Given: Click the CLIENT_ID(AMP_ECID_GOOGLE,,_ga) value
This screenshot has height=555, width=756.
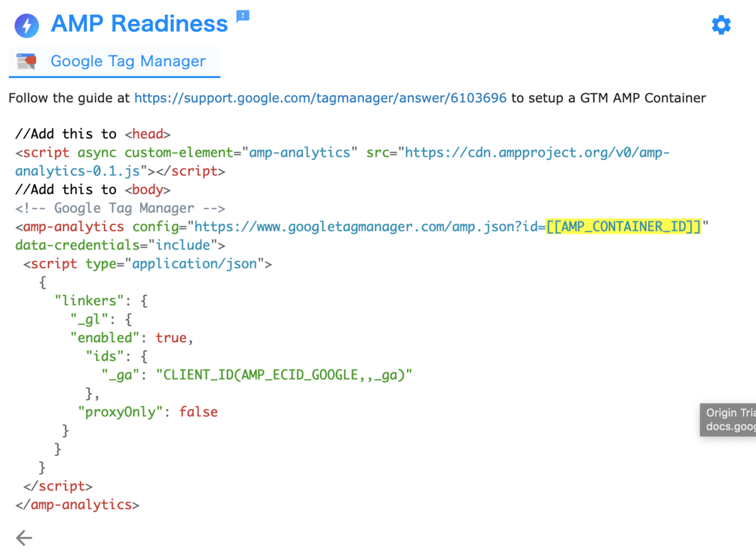Looking at the screenshot, I should click(x=283, y=375).
